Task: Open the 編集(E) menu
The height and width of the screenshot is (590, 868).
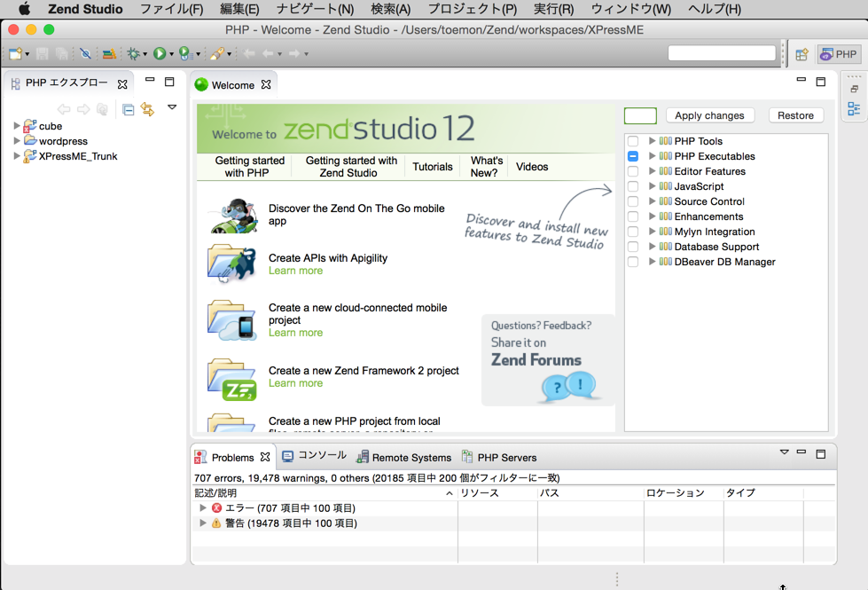Action: (x=239, y=9)
